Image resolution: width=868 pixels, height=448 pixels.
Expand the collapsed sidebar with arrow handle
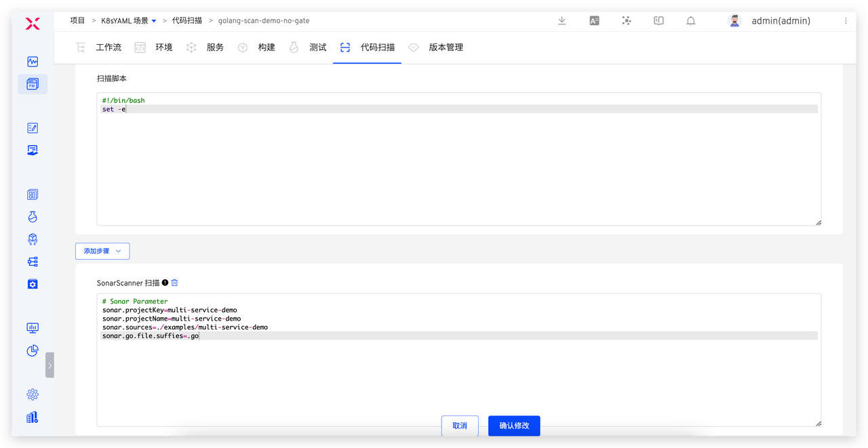point(50,365)
